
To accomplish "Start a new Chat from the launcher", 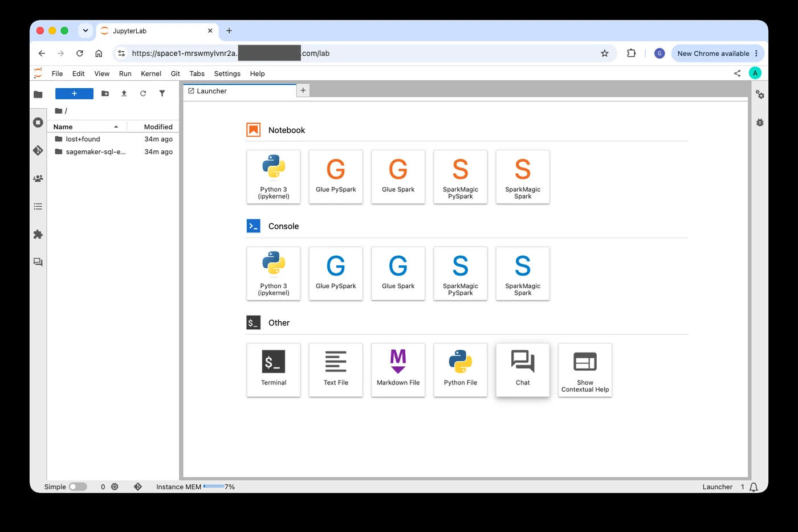I will pyautogui.click(x=523, y=370).
